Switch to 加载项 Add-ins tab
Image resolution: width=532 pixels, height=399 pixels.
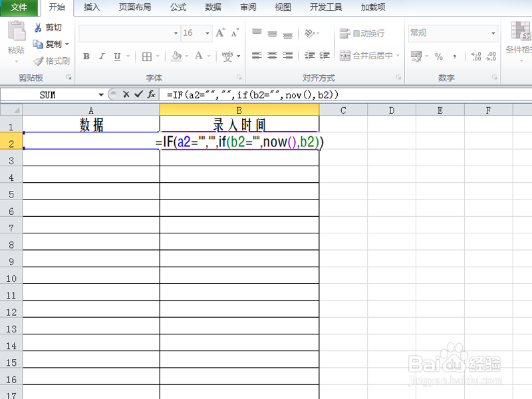click(x=373, y=7)
